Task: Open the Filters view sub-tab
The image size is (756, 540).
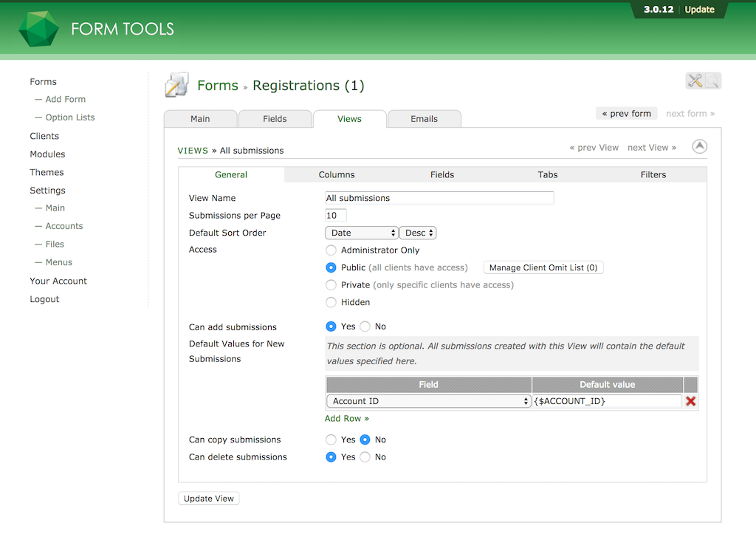Action: 653,174
